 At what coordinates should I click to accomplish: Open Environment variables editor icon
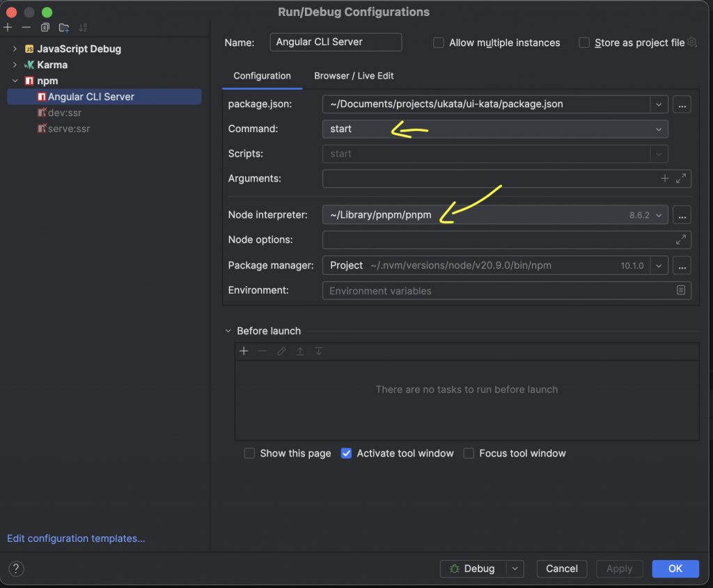(681, 290)
